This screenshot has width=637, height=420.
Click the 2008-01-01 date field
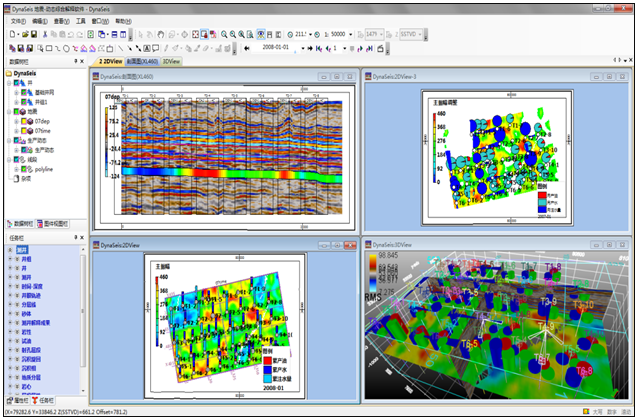(x=277, y=47)
